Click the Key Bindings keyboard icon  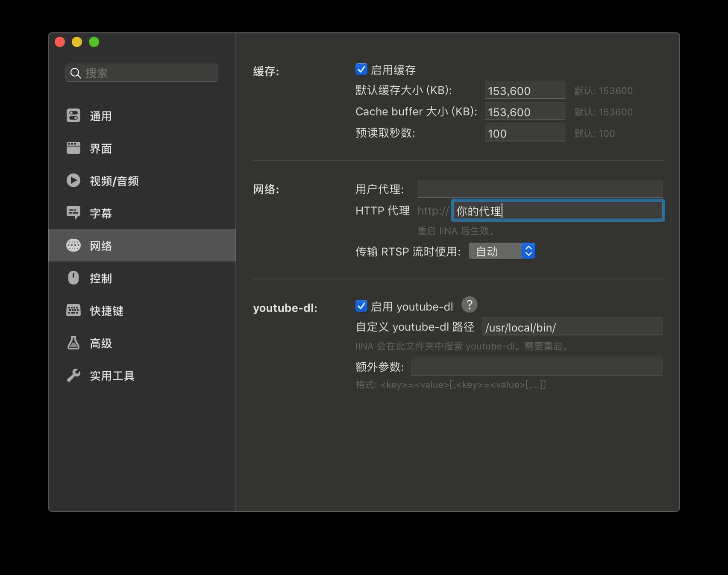click(x=73, y=310)
